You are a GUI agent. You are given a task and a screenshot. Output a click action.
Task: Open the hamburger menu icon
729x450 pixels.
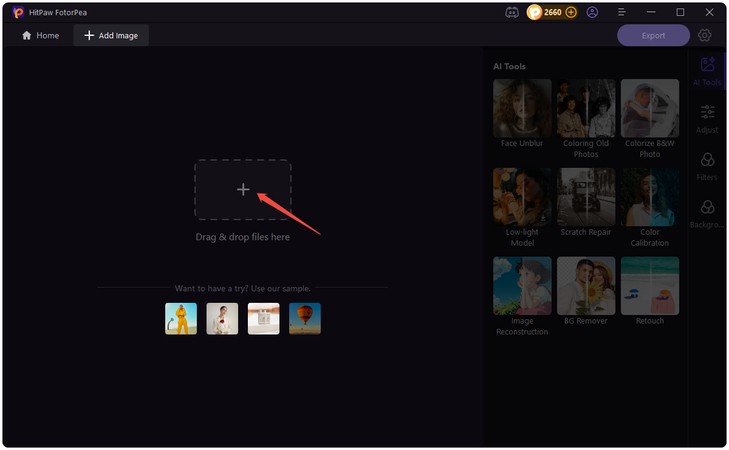[x=622, y=13]
